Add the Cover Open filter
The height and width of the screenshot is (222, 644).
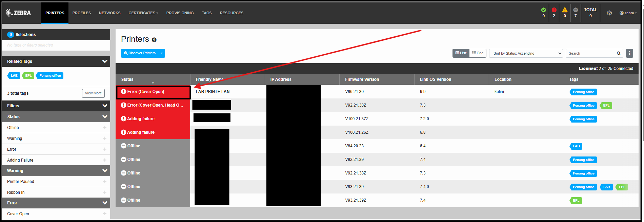click(105, 214)
